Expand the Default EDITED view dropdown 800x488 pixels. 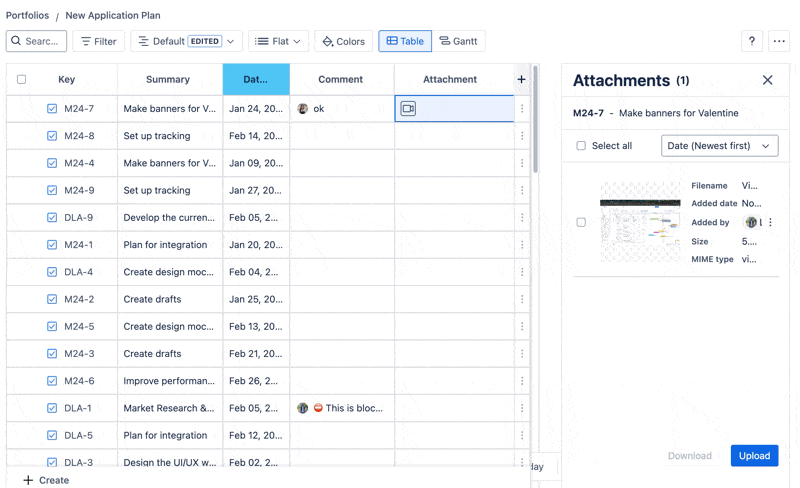186,41
